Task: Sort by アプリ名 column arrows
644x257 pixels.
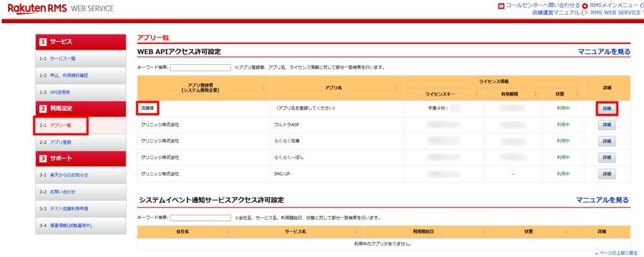Action: pyautogui.click(x=397, y=87)
